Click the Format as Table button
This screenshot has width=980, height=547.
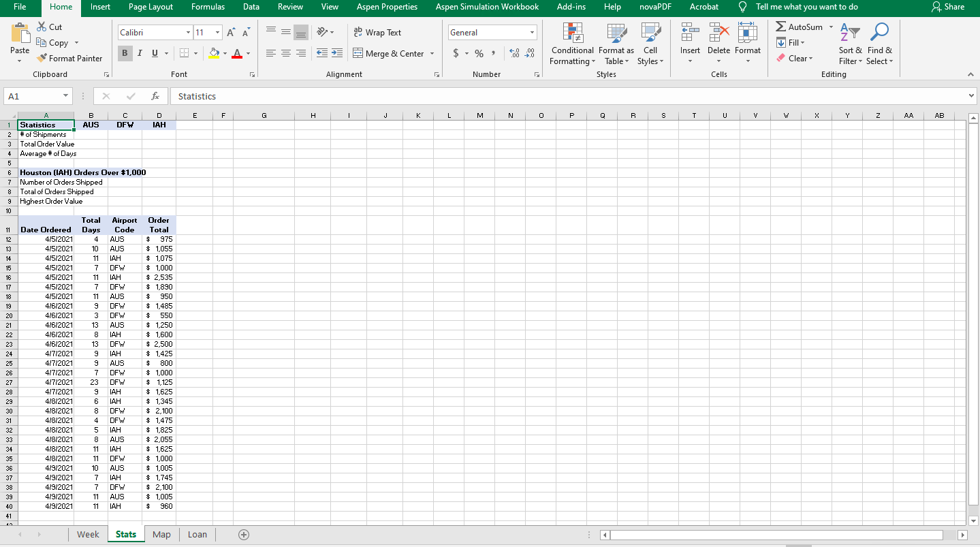tap(616, 45)
